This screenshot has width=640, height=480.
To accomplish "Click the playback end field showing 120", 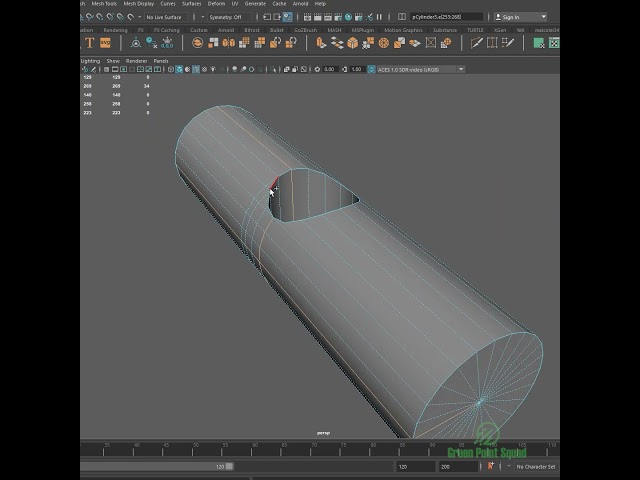I will (416, 467).
